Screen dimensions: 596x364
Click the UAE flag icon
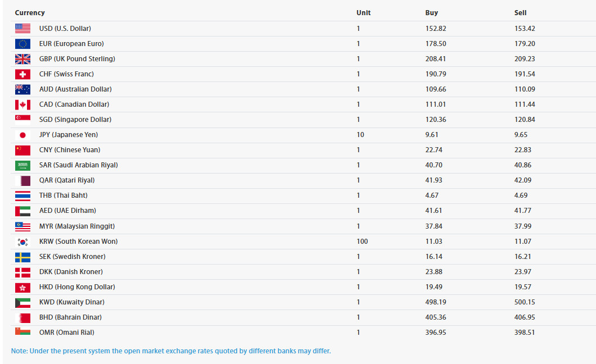pyautogui.click(x=23, y=211)
